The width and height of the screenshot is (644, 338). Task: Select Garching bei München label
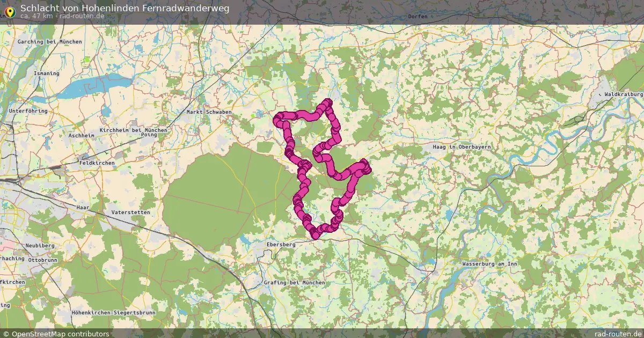click(50, 41)
